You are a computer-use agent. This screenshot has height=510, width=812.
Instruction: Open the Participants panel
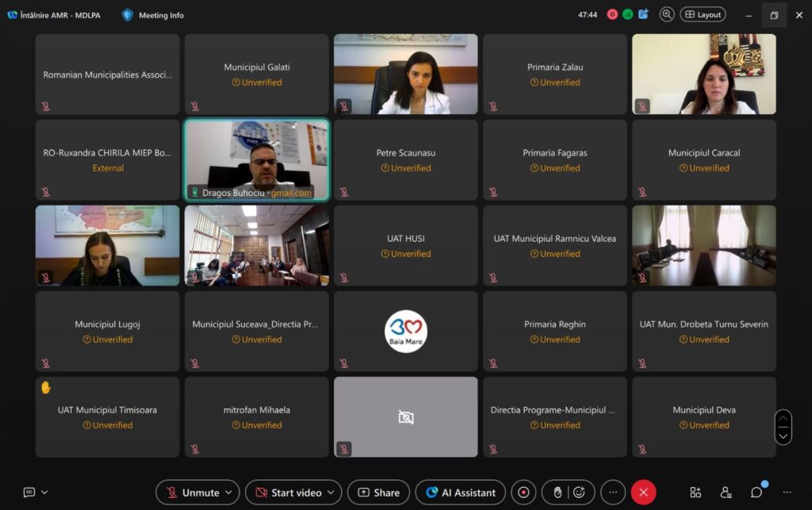pos(726,493)
